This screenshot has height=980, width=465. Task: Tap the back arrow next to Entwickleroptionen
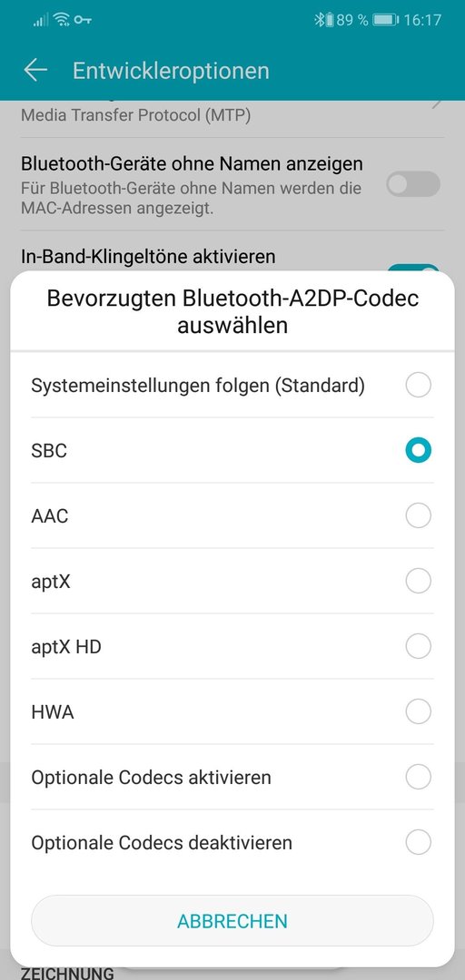(35, 71)
